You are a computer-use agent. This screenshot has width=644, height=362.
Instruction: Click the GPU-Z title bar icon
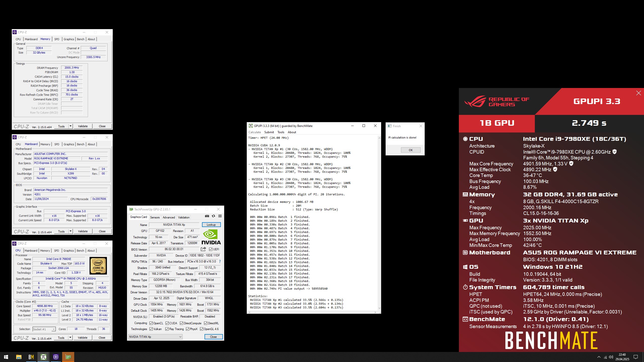(131, 209)
